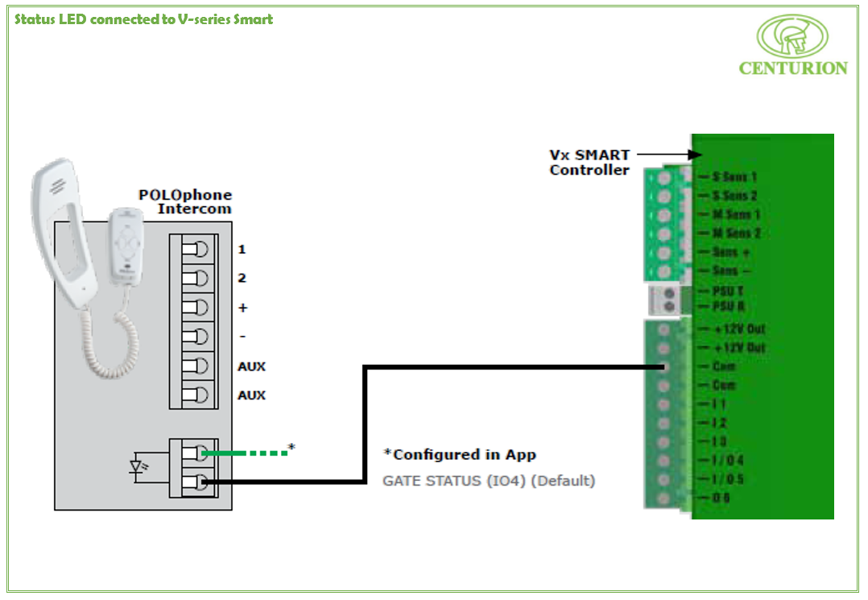Click the 'I/O 5' controller label
Image resolution: width=868 pixels, height=600 pixels.
coord(727,479)
